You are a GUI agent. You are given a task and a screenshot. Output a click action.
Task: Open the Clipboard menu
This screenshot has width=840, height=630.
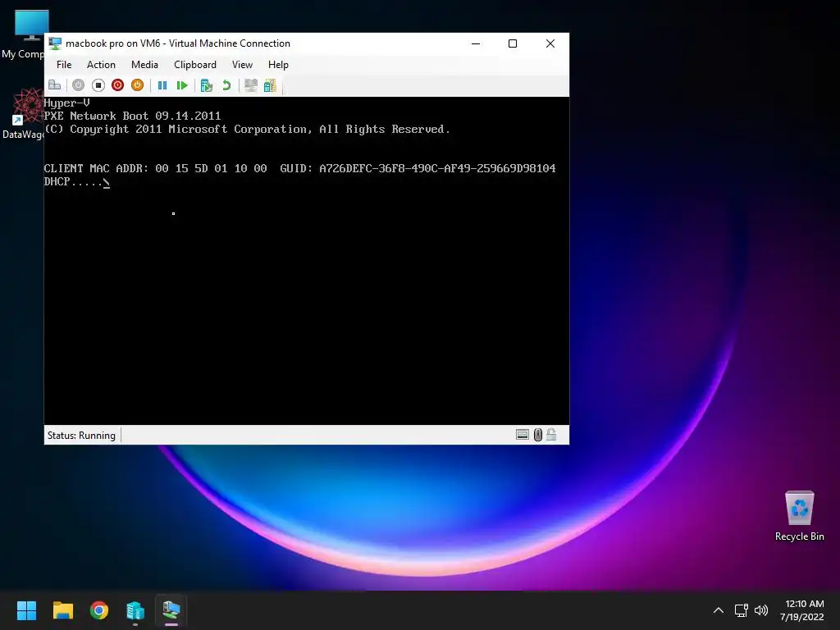[195, 65]
